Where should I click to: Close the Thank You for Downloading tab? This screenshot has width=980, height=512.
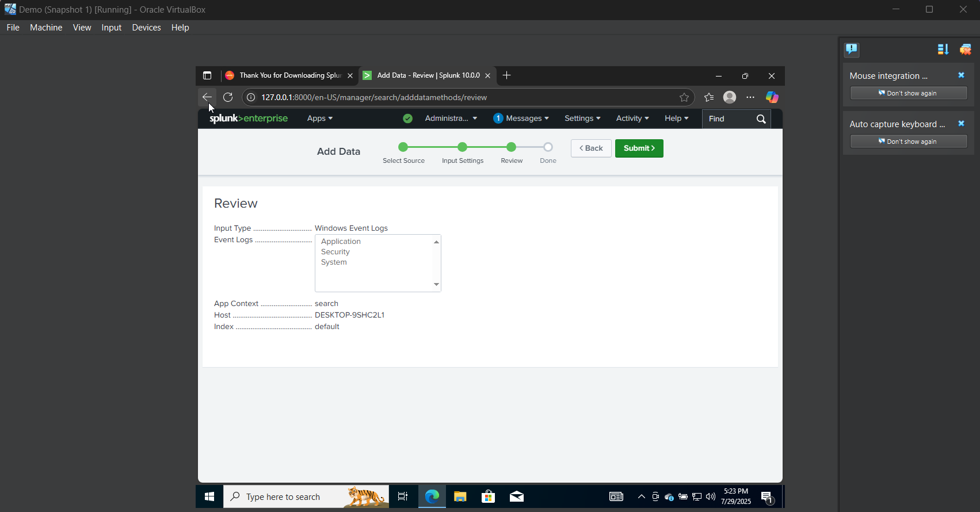[350, 75]
